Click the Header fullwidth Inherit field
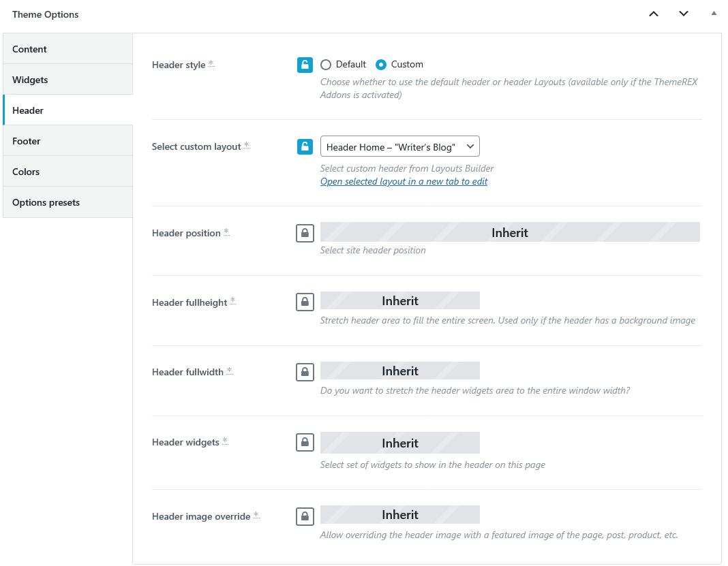Image resolution: width=728 pixels, height=566 pixels. tap(399, 371)
